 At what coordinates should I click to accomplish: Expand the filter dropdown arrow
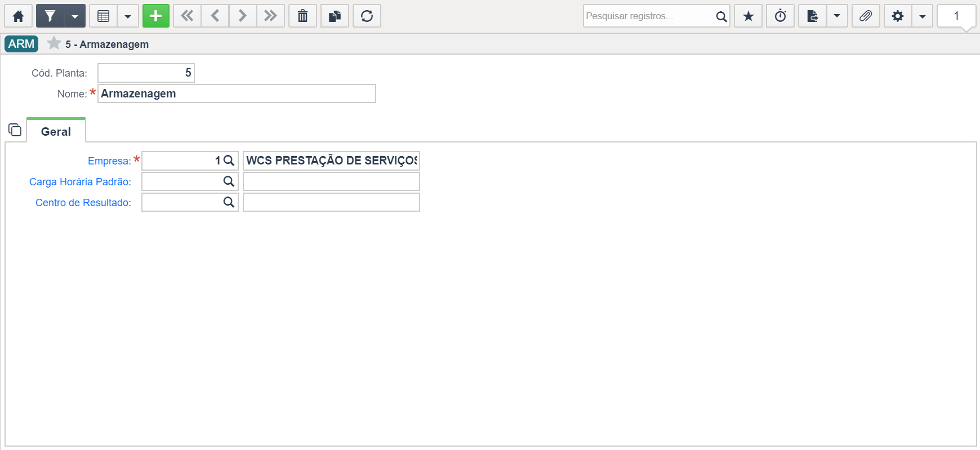(75, 16)
